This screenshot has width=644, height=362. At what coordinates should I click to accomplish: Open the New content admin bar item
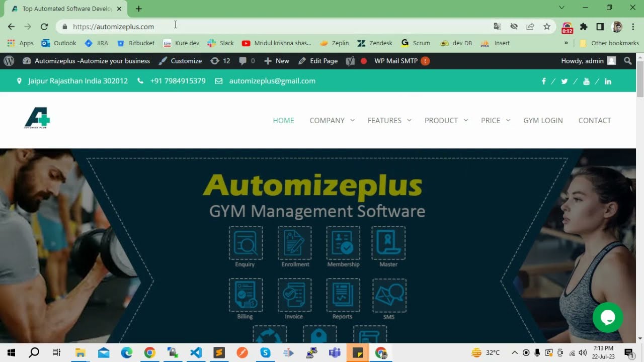point(277,61)
